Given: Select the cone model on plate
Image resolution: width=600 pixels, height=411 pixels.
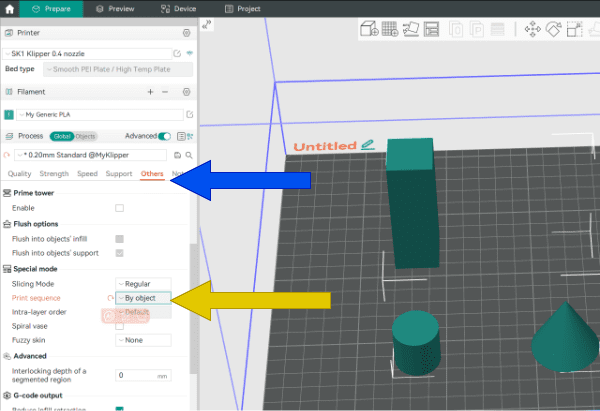Looking at the screenshot, I should coord(564,338).
